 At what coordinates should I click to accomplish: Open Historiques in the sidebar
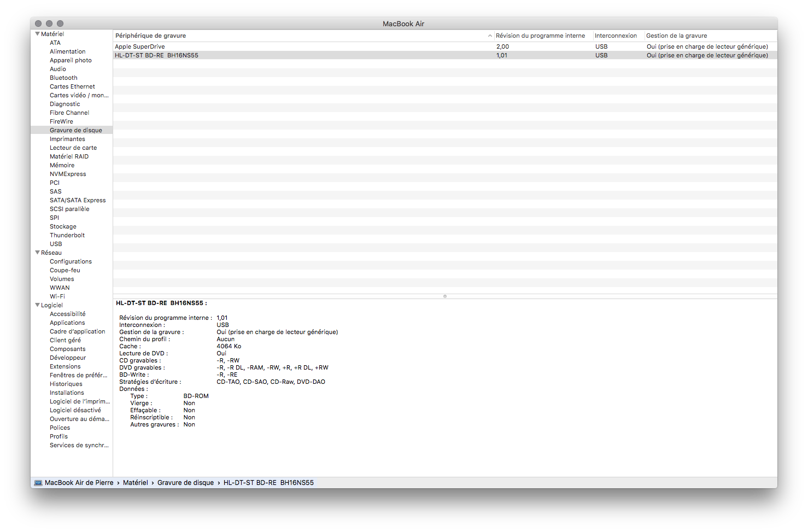pos(66,384)
